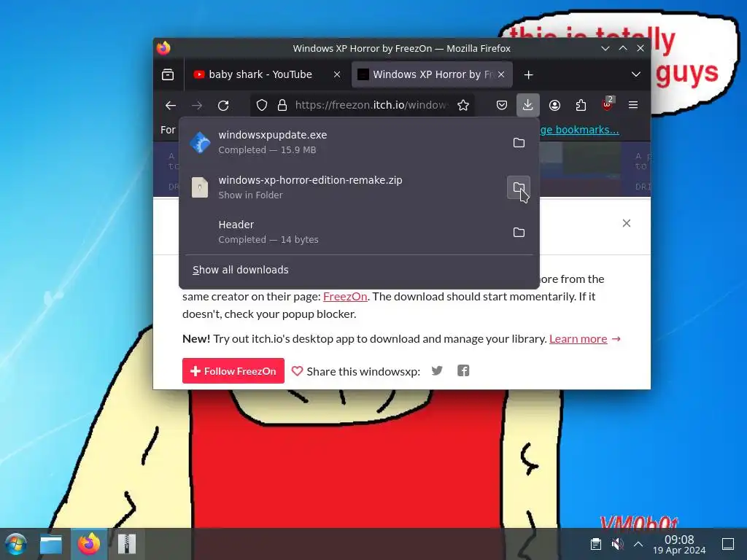Viewport: 747px width, 560px height.
Task: Close the baby shark YouTube tab
Action: tap(337, 75)
